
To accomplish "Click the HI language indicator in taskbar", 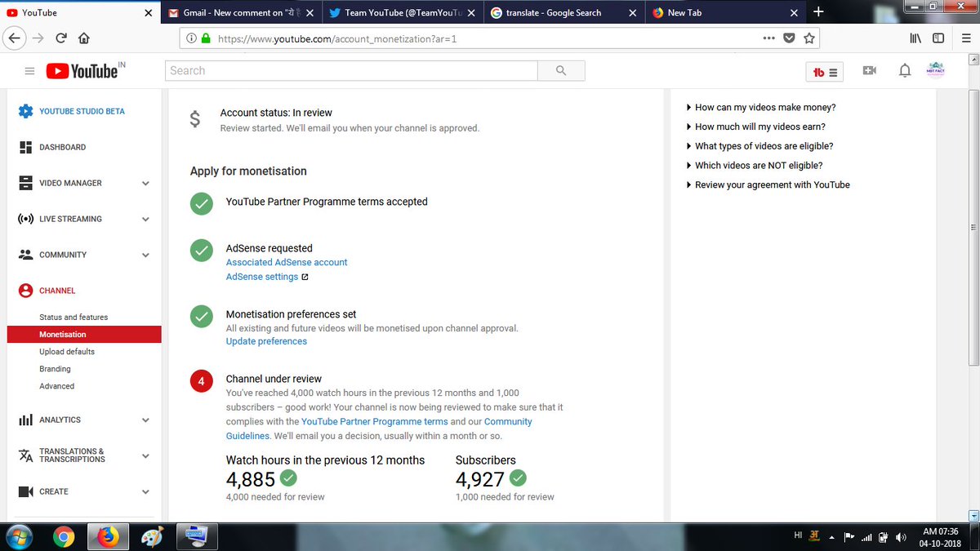I will click(798, 535).
